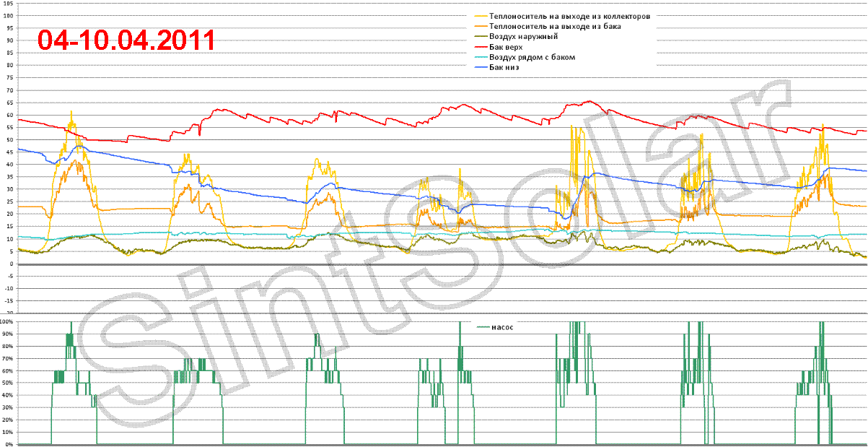Click the 70 label on temperature axis

(x=11, y=90)
